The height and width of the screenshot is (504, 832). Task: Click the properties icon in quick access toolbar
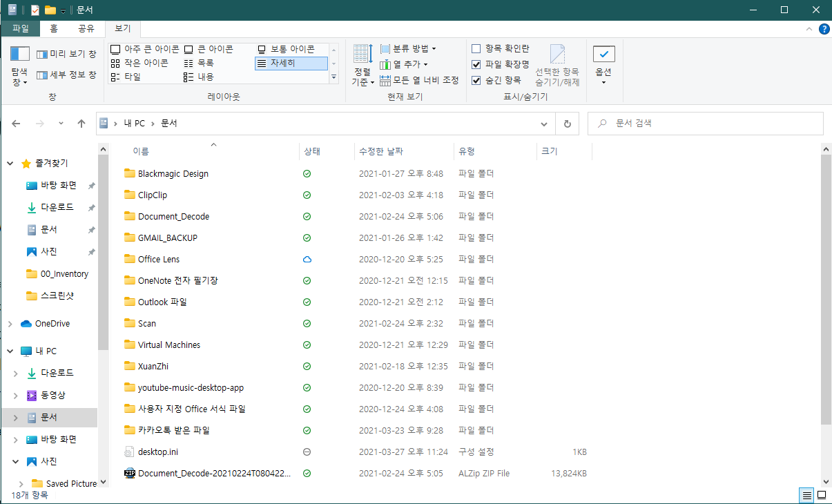click(35, 10)
